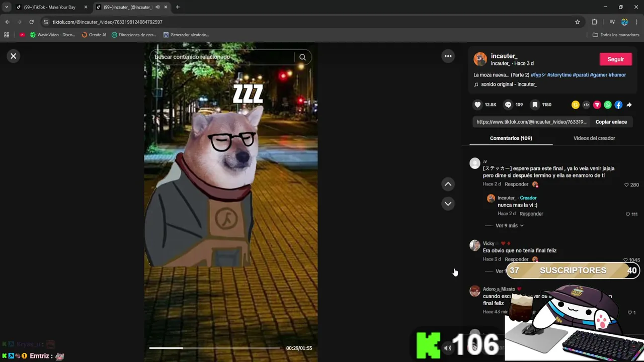
Task: Click the embed code icon
Action: point(586,105)
